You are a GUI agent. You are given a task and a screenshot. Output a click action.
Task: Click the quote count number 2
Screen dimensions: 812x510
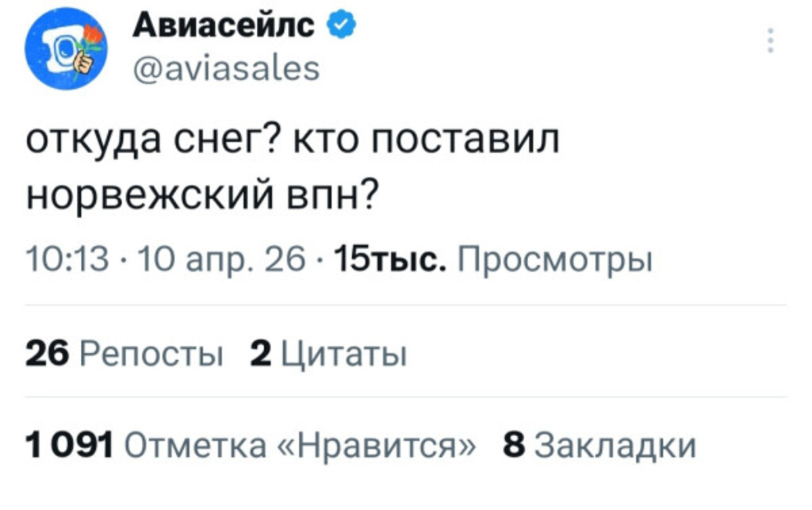point(259,352)
